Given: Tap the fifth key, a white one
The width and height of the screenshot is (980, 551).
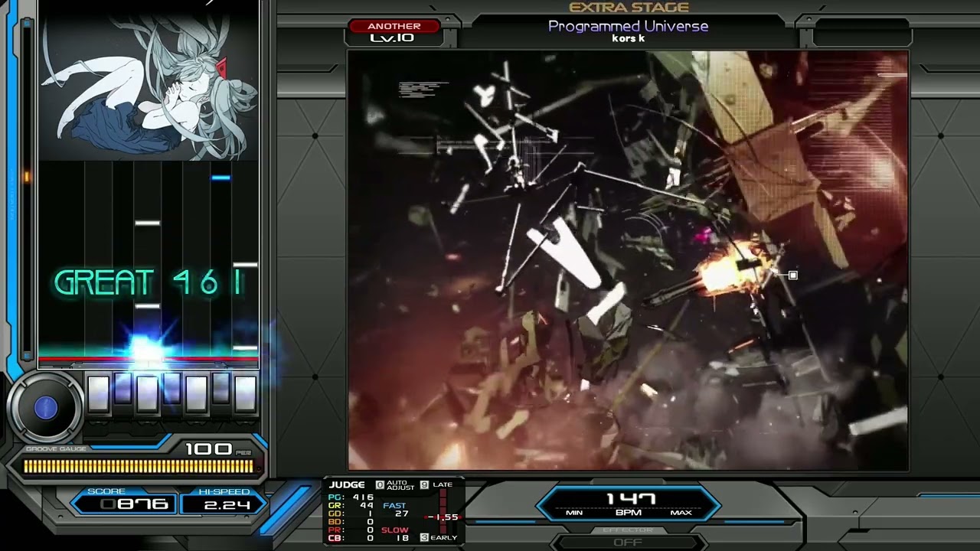Looking at the screenshot, I should [196, 393].
